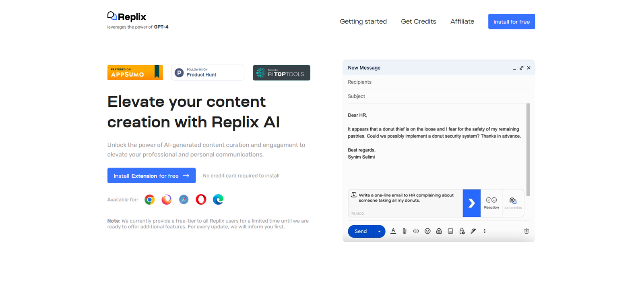Click the attach file paperclip icon
Screen dimensions: 644x288
click(405, 231)
